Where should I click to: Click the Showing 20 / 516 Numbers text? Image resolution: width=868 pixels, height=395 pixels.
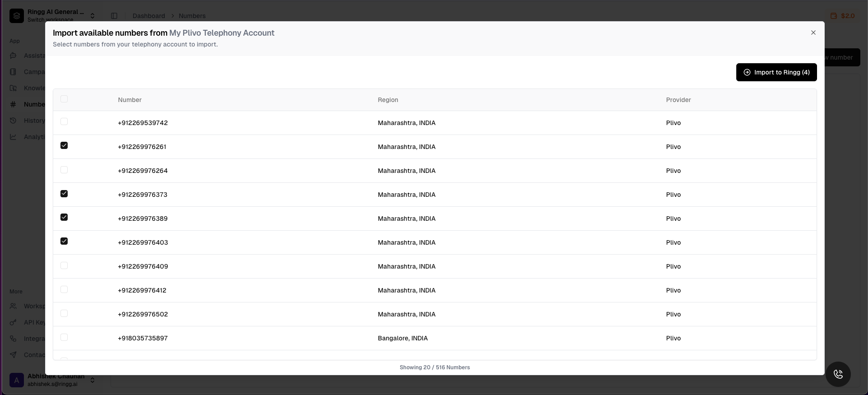pyautogui.click(x=435, y=367)
